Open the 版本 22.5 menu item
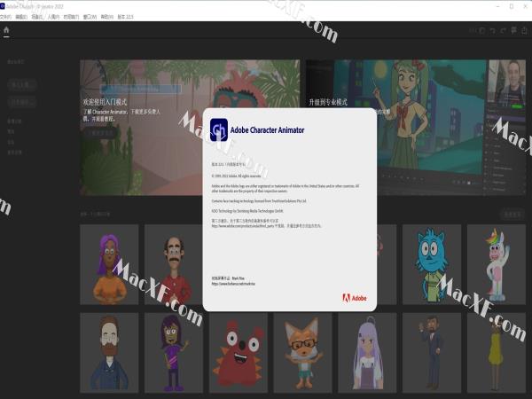532x399 pixels. point(126,17)
